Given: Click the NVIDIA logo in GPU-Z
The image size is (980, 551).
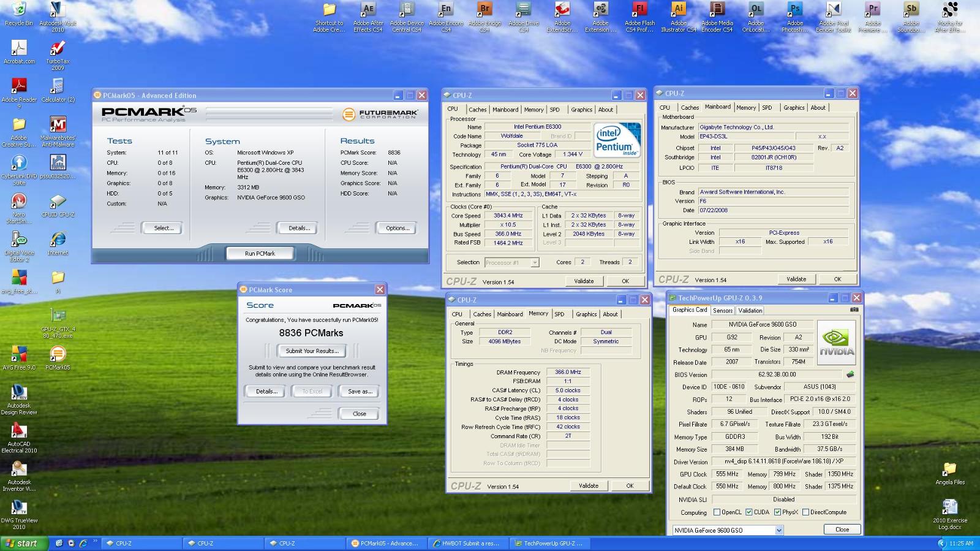Looking at the screenshot, I should [x=836, y=342].
